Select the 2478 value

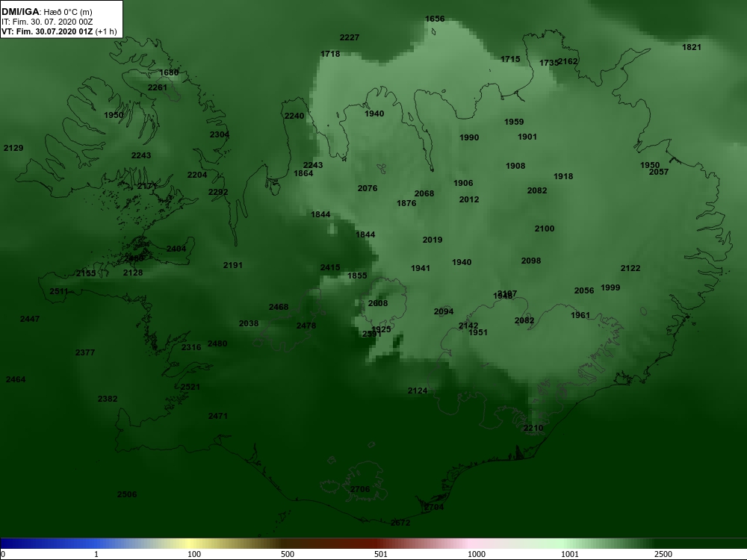[306, 326]
